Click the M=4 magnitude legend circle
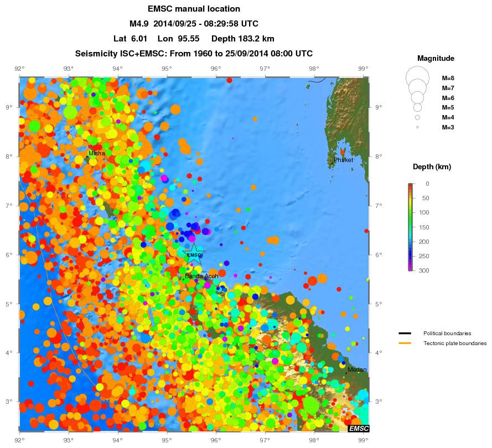Image resolution: width=492 pixels, height=448 pixels. pyautogui.click(x=417, y=117)
